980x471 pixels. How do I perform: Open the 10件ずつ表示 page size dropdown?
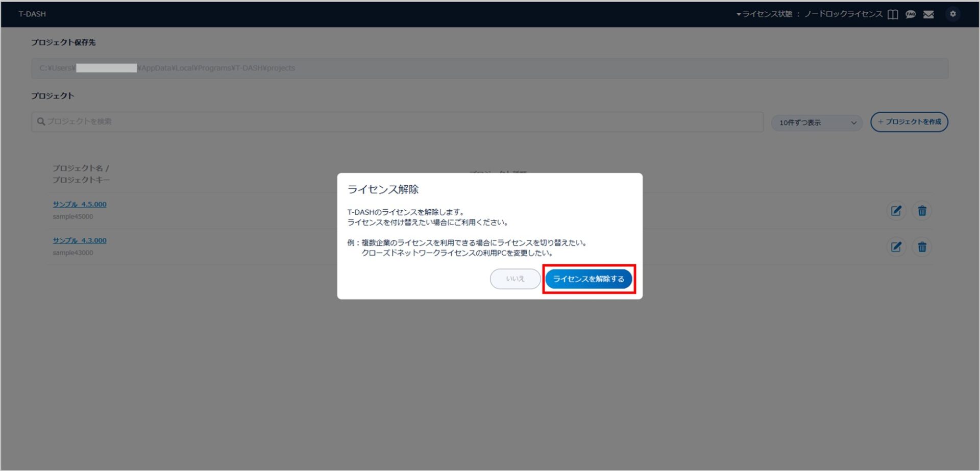817,122
